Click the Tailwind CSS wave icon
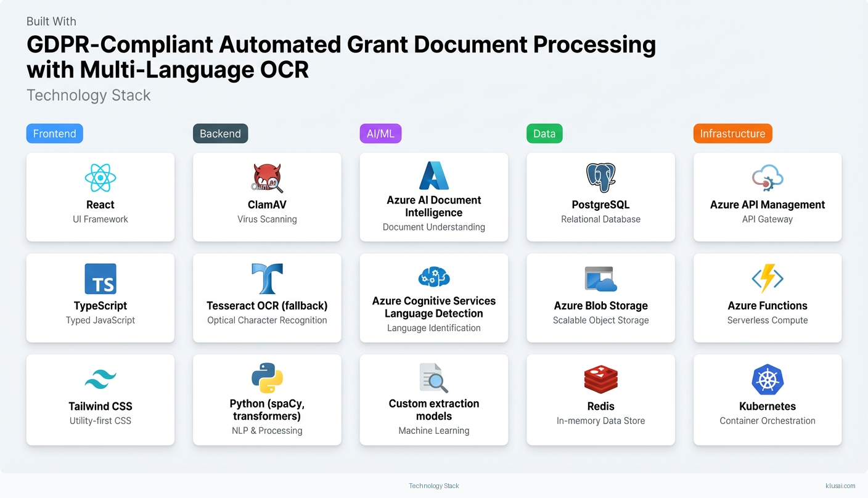The height and width of the screenshot is (498, 868). click(100, 380)
